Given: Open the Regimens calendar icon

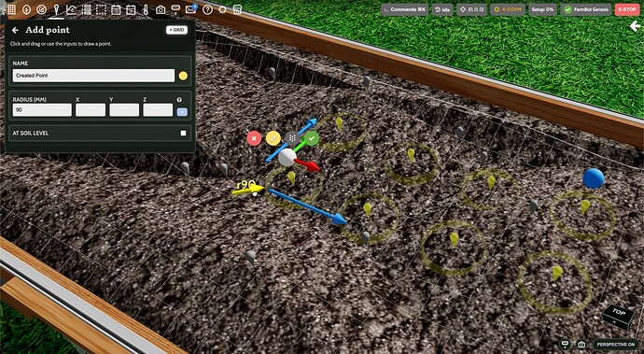Looking at the screenshot, I should coord(116,9).
